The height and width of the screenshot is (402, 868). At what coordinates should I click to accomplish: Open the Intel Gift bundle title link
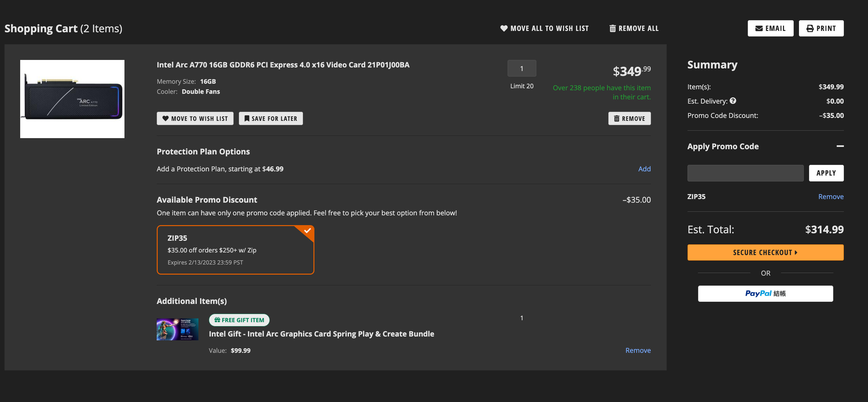(x=321, y=334)
